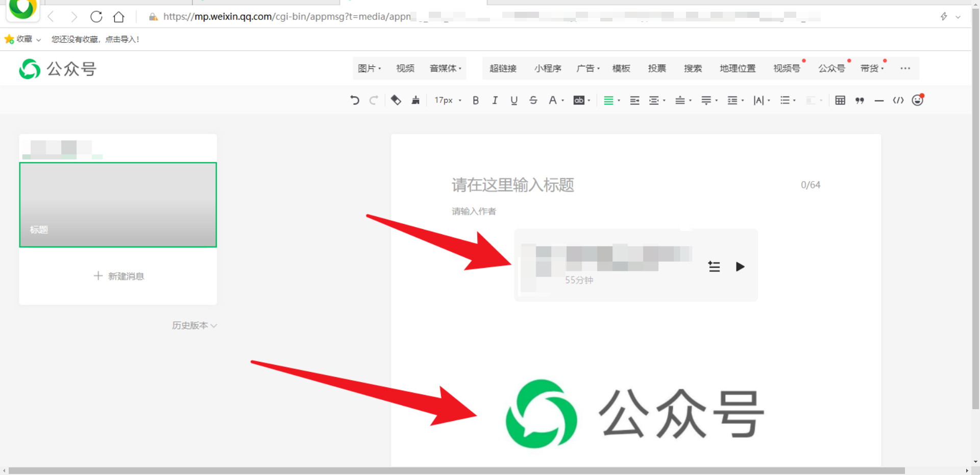Click the lightning speed mode icon

click(944, 16)
